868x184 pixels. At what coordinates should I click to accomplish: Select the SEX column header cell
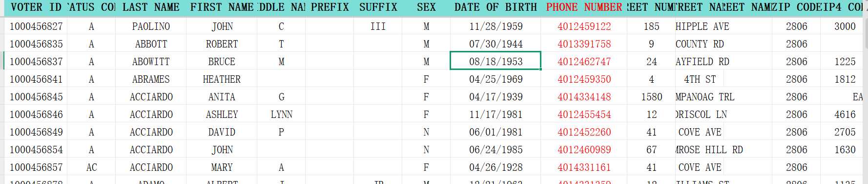point(426,7)
